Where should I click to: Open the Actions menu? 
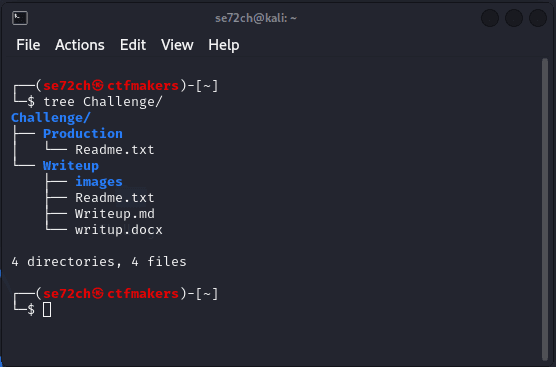point(80,45)
